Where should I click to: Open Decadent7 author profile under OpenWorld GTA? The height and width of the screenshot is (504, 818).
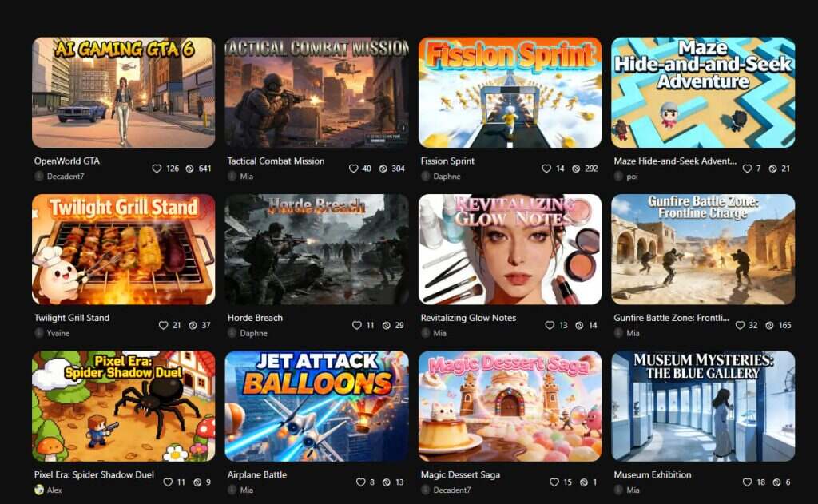(x=66, y=177)
